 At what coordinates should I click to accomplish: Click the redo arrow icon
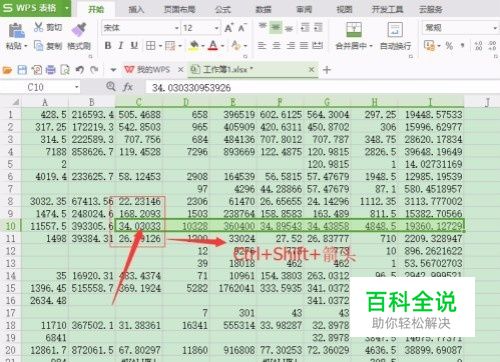click(94, 70)
